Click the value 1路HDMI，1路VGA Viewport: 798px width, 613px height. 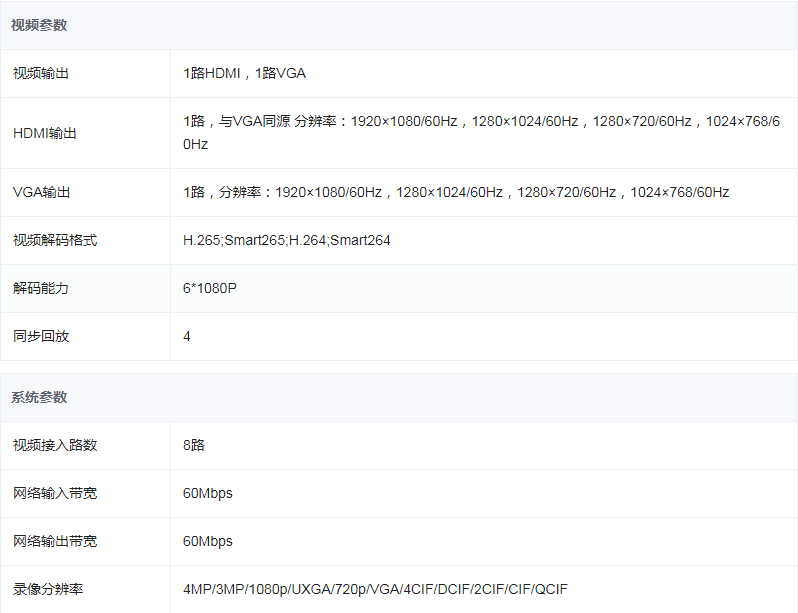[x=244, y=74]
